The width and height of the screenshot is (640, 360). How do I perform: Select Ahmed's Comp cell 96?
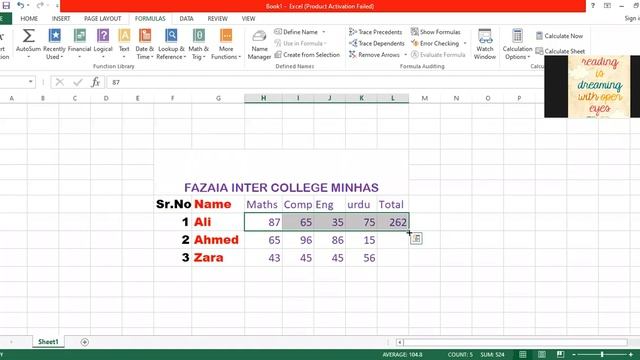click(298, 240)
